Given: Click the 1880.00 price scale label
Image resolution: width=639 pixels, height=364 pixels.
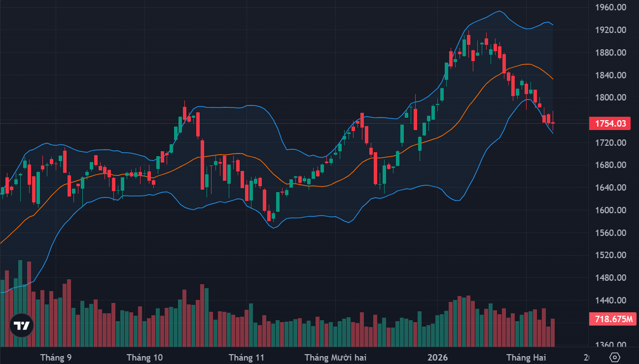Looking at the screenshot, I should coord(610,53).
